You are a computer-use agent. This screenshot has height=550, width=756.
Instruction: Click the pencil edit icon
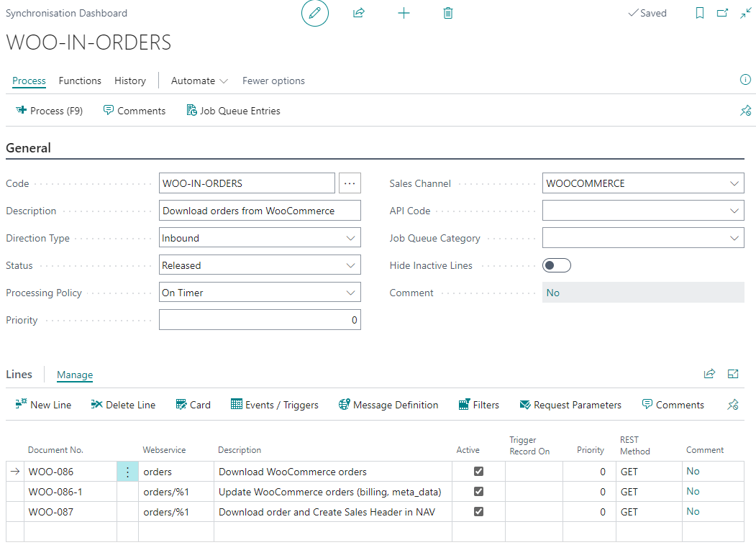click(x=315, y=13)
